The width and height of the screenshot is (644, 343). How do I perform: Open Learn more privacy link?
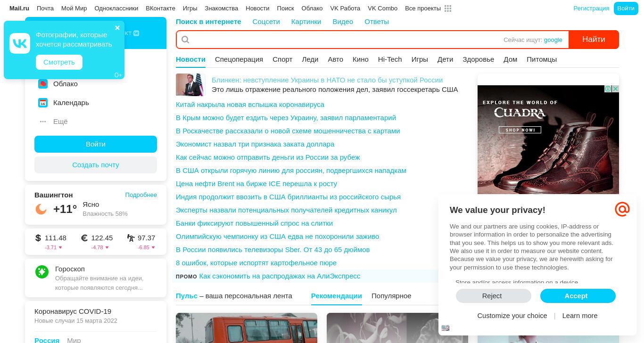580,316
